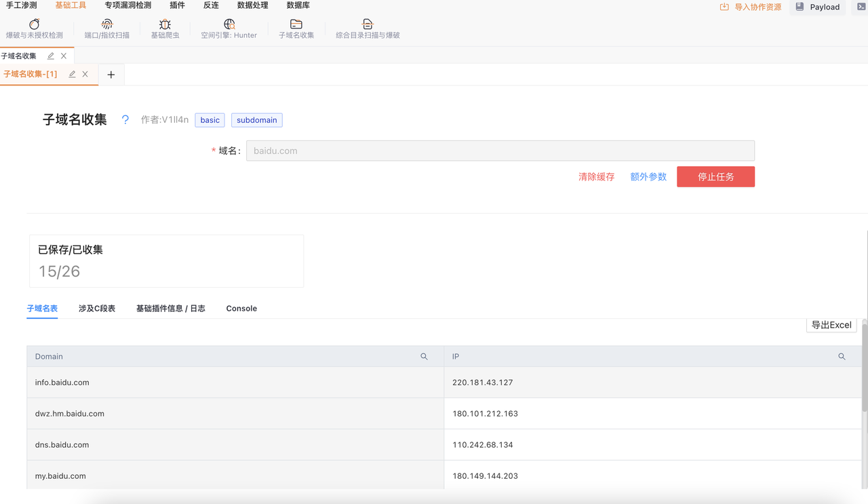This screenshot has width=868, height=504.
Task: Open the 爆破与未授权检测 tool icon
Action: [x=34, y=24]
